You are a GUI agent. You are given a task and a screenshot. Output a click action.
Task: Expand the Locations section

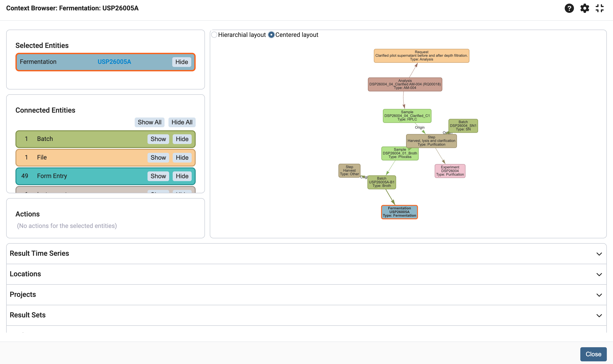[306, 274]
